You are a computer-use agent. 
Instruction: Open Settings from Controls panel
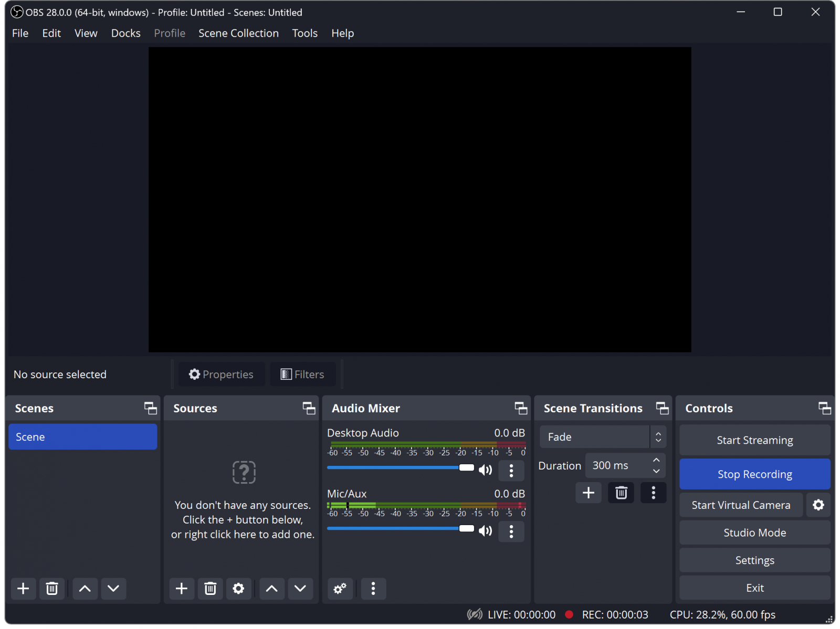coord(755,560)
